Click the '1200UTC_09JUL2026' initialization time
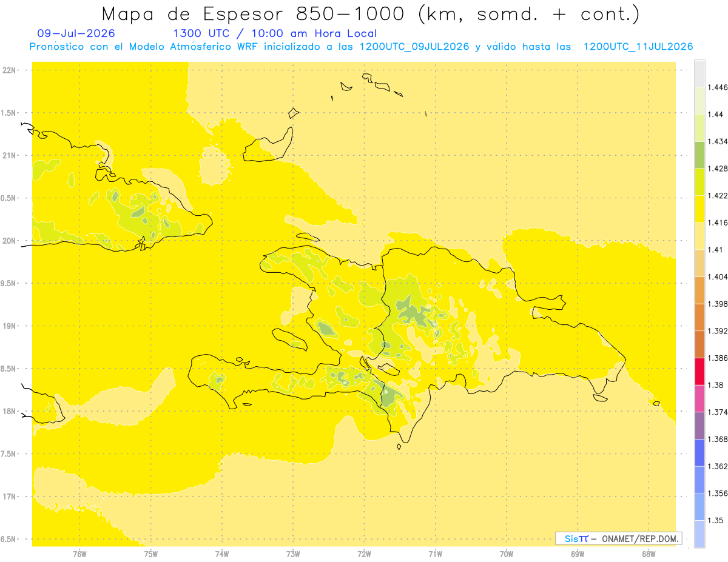 [x=414, y=47]
